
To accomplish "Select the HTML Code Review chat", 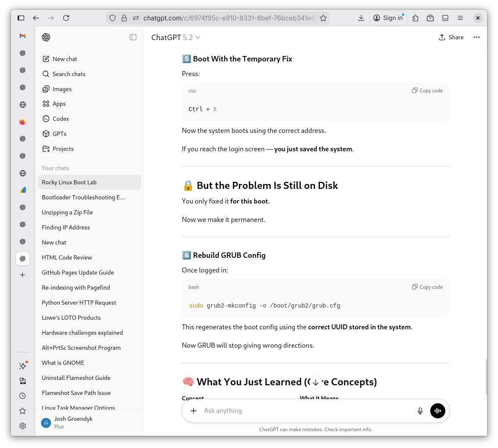I will coord(67,257).
